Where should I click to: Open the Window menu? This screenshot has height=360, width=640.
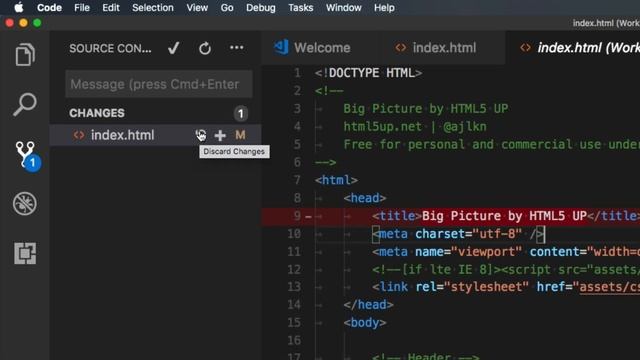pos(344,7)
